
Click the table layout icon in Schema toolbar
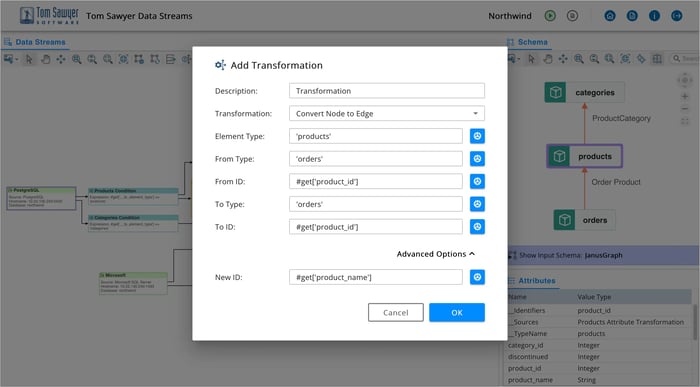pyautogui.click(x=657, y=58)
